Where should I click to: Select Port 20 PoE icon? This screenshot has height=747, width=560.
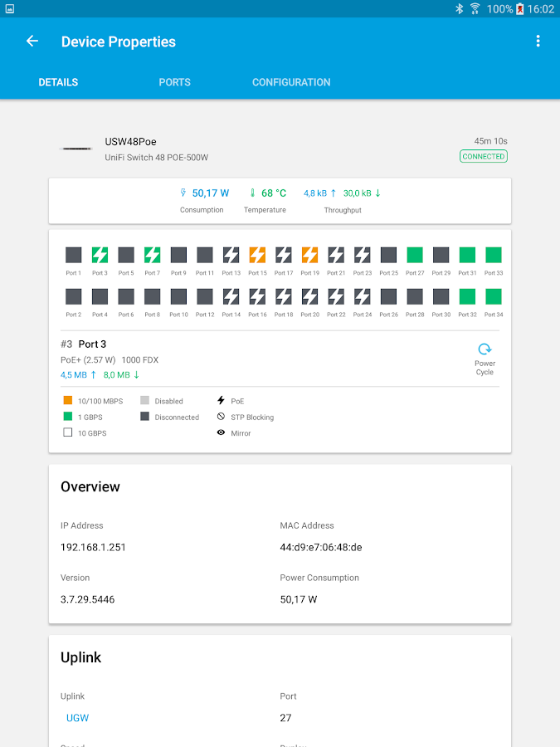pos(309,296)
